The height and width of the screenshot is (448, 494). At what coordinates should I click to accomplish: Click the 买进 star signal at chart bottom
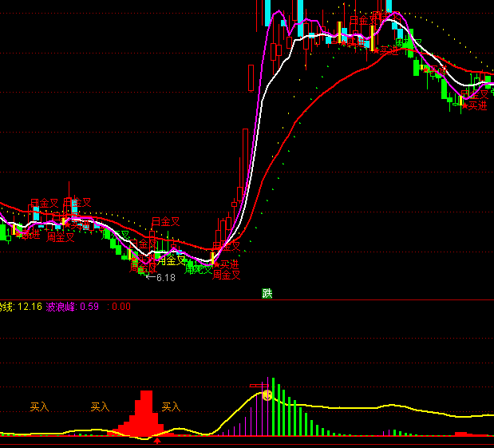coord(228,264)
